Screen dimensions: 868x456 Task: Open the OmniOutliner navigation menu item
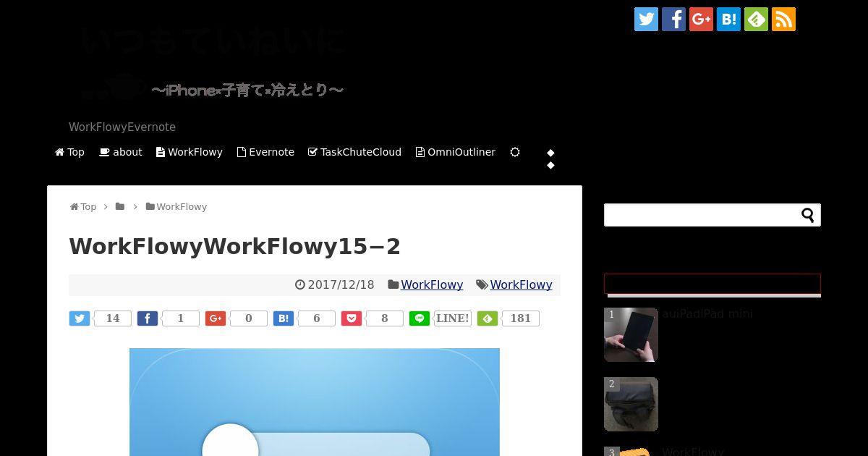pos(456,152)
